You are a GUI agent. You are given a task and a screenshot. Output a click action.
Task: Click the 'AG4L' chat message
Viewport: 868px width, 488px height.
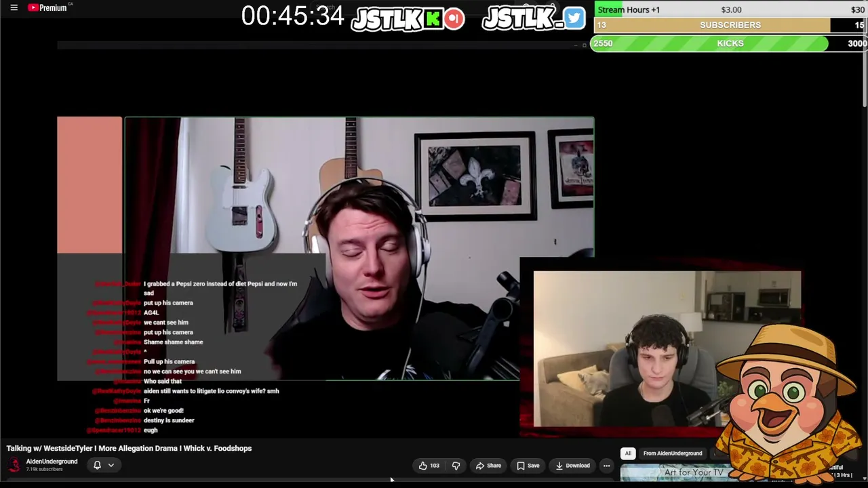(151, 313)
